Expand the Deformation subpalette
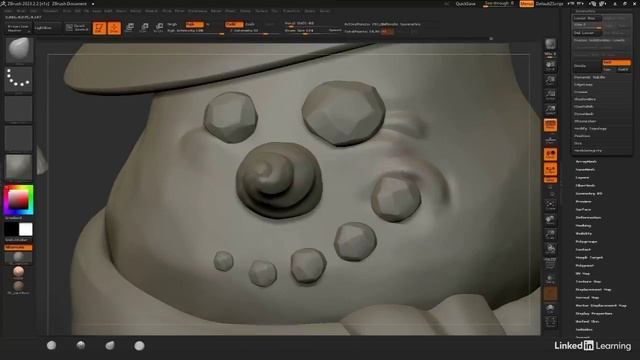This screenshot has height=360, width=640. (x=588, y=218)
